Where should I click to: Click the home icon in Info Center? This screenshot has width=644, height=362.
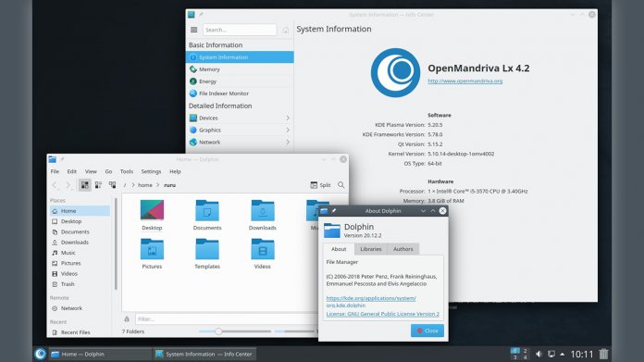(285, 30)
